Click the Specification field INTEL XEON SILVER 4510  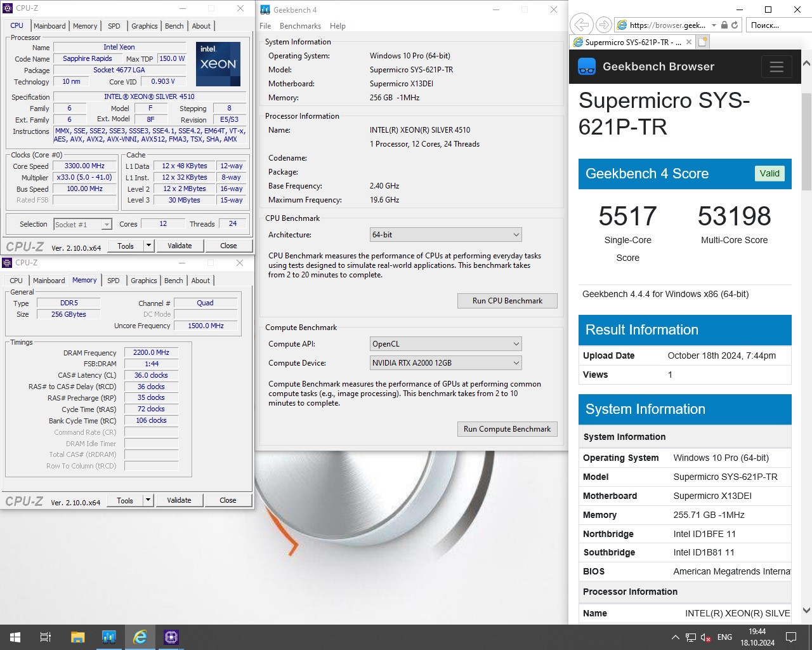tap(150, 97)
